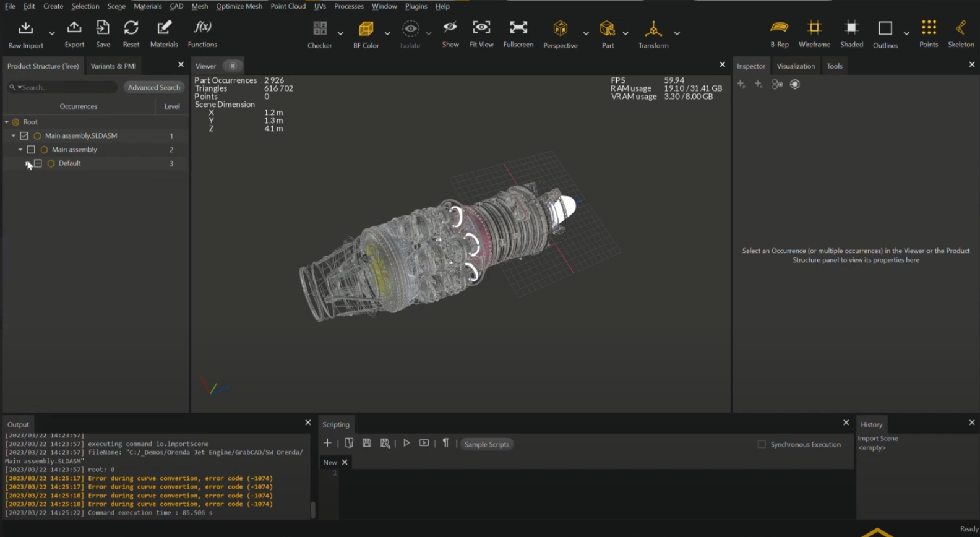
Task: Open the Checker dropdown arrow
Action: point(340,33)
